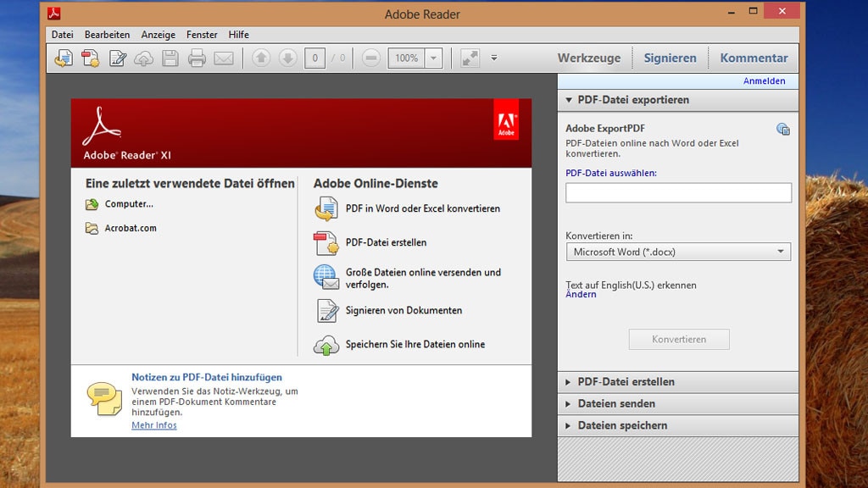This screenshot has width=868, height=488.
Task: Switch to the Werkzeuge tab
Action: [x=588, y=58]
